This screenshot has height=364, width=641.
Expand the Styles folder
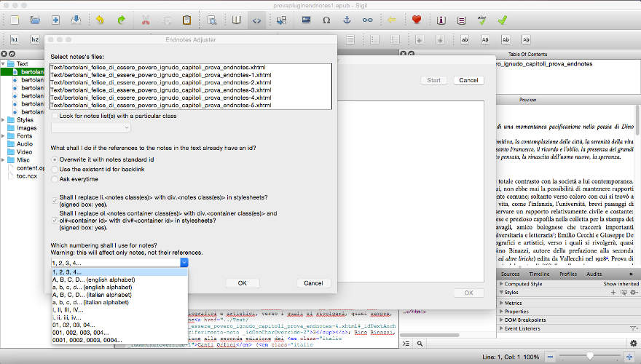[3, 119]
